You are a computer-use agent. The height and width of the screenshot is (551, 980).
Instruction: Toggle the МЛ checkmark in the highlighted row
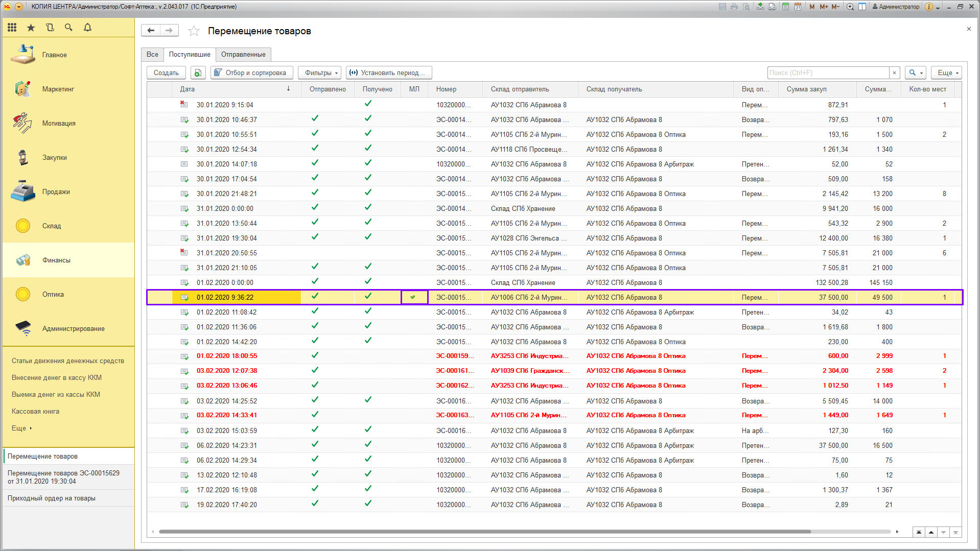(413, 297)
